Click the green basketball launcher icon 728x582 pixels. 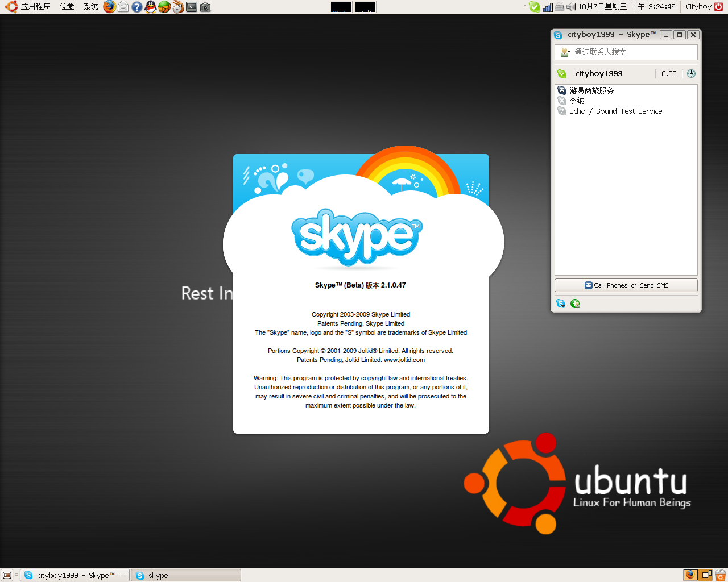click(x=164, y=7)
